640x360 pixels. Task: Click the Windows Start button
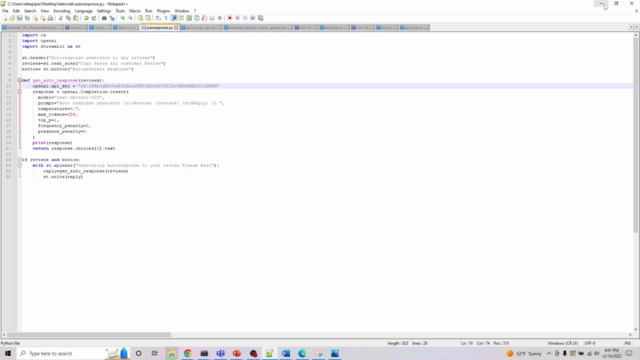[8, 353]
